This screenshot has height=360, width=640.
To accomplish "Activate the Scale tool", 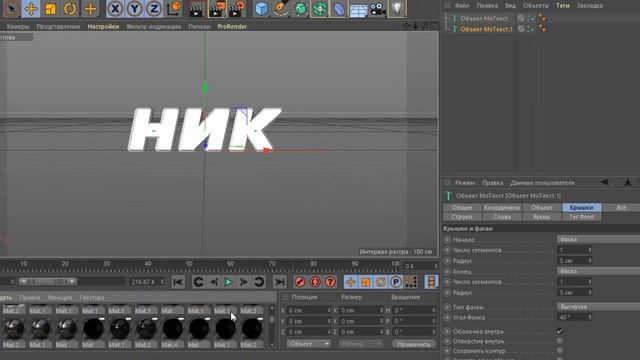I will click(x=51, y=8).
